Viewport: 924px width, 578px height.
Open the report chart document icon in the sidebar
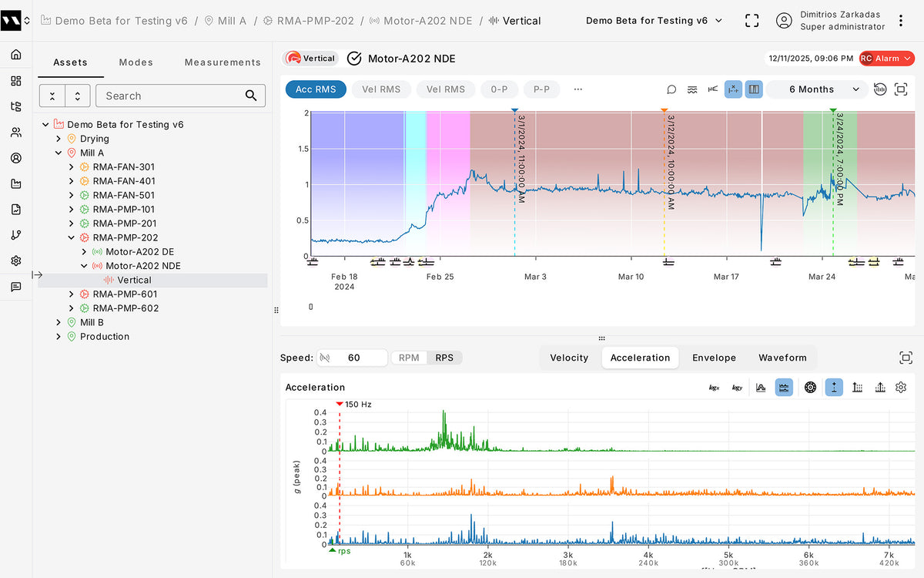pos(16,210)
